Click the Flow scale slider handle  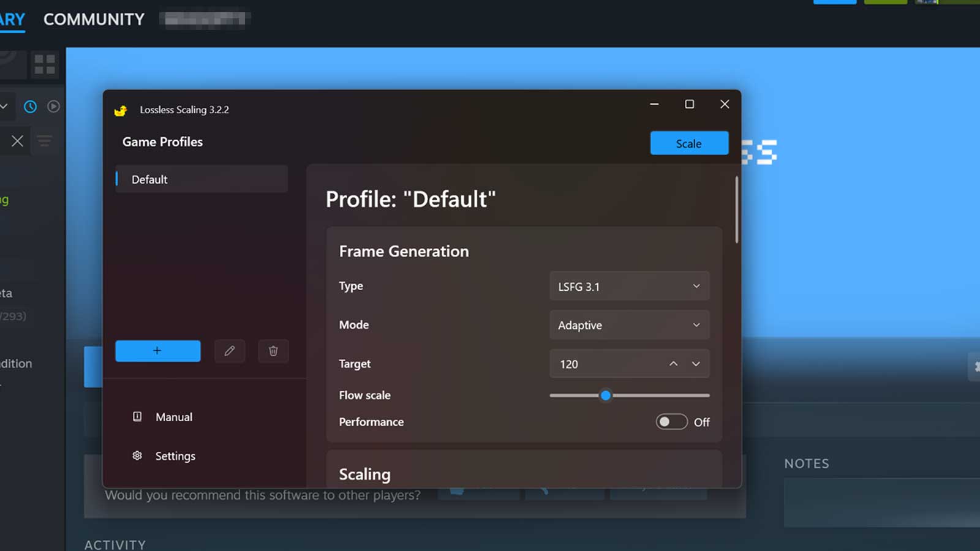(606, 395)
